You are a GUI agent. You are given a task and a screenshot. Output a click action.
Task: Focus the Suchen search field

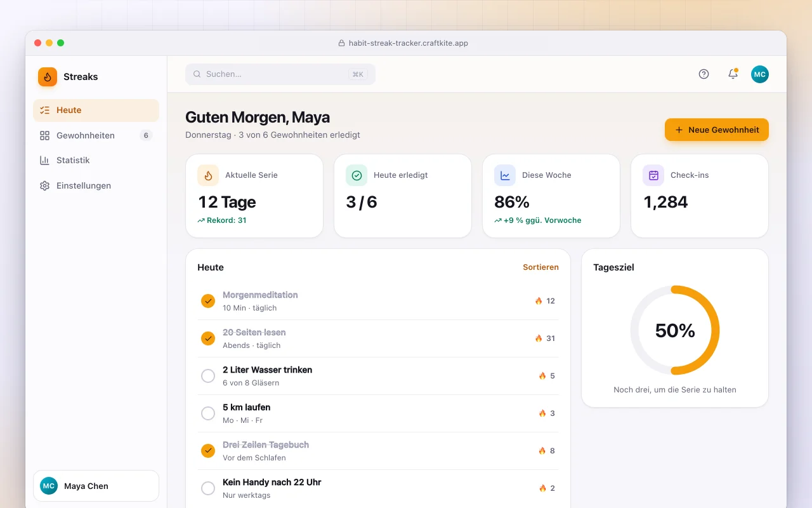pos(280,74)
